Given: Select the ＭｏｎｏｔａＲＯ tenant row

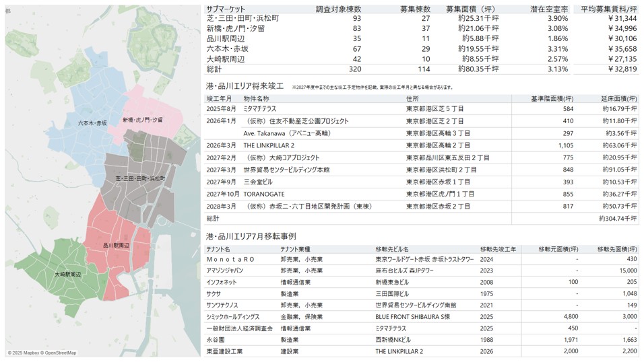Looking at the screenshot, I should point(422,260).
